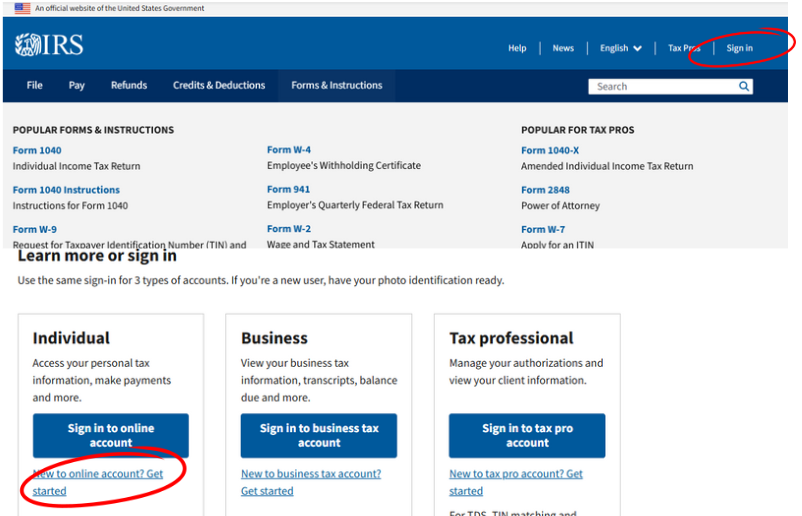Open the Form W-7 link

click(x=543, y=229)
